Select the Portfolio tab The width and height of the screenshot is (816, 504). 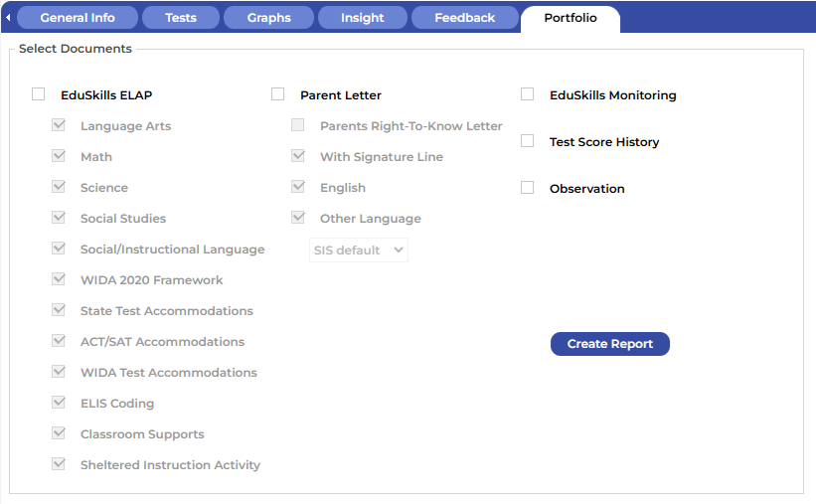[x=571, y=18]
